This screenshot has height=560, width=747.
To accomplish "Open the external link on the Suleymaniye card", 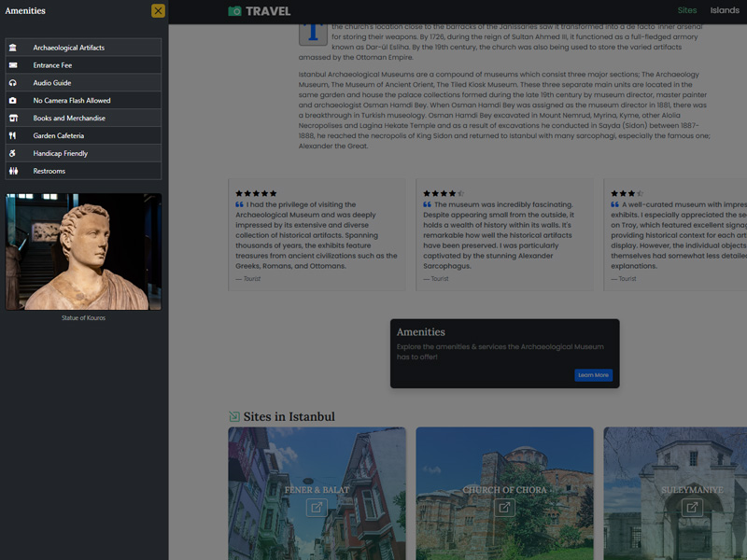I will point(693,507).
